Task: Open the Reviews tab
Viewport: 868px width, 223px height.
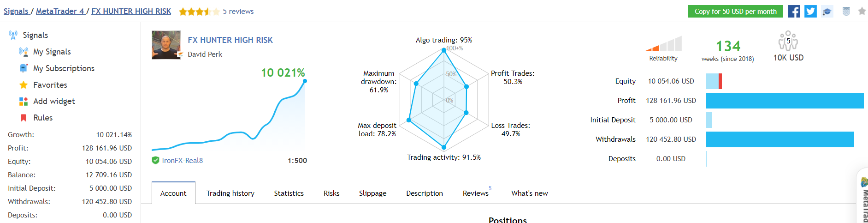Action: pyautogui.click(x=475, y=193)
